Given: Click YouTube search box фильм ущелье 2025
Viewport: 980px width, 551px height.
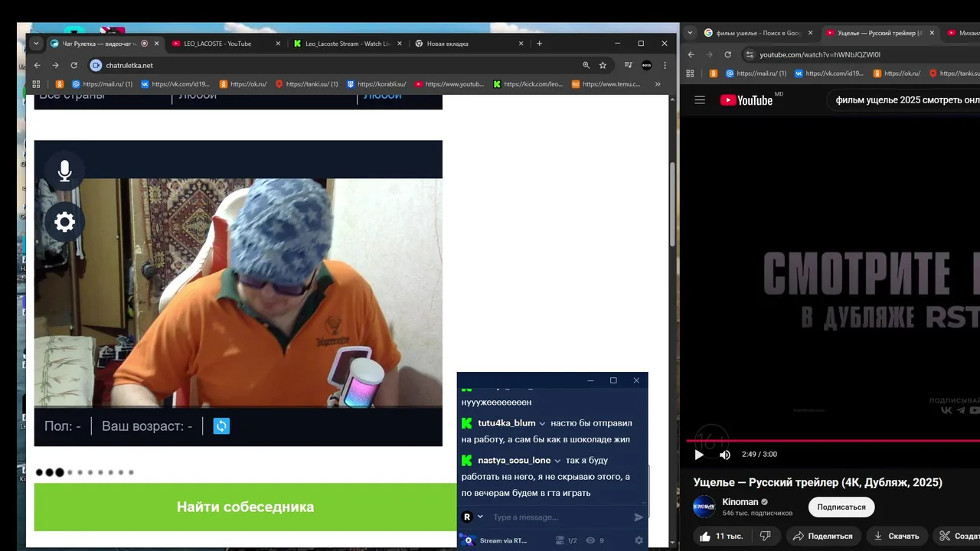Looking at the screenshot, I should pos(903,100).
